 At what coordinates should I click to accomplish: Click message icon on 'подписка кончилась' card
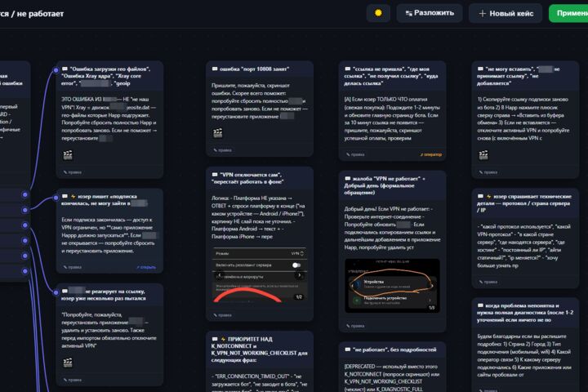tap(65, 196)
